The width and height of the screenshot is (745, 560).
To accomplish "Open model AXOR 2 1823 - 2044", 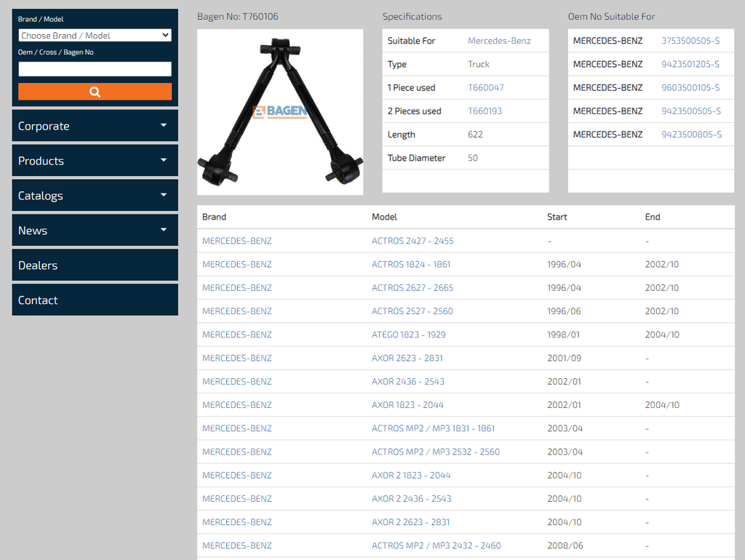I will (x=411, y=475).
